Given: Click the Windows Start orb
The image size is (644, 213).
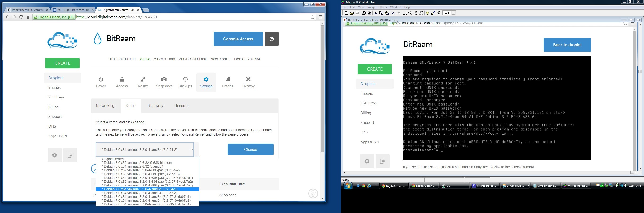Looking at the screenshot, I should [x=348, y=186].
